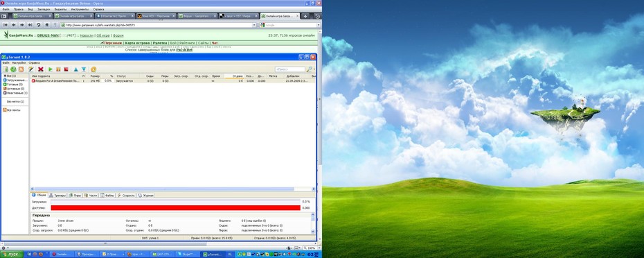Screen dimensions: 644x258
Task: Reload the page in Opera
Action: (39, 25)
